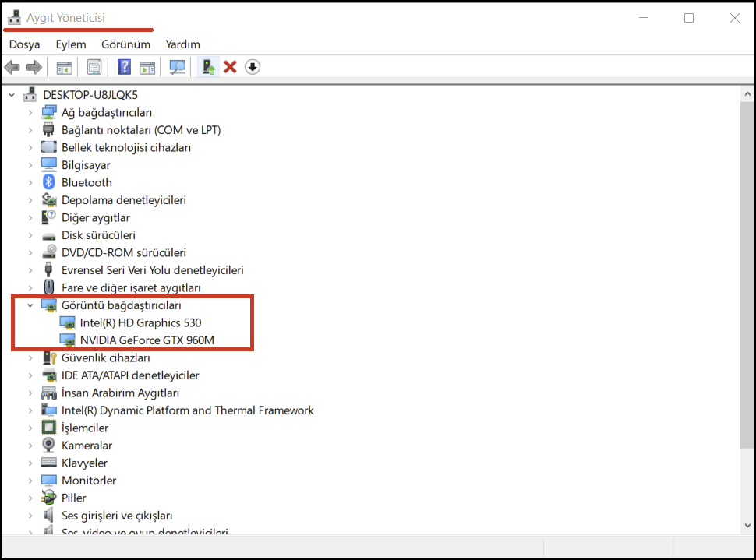756x560 pixels.
Task: Click the vertical scrollbar thumb
Action: click(x=747, y=275)
